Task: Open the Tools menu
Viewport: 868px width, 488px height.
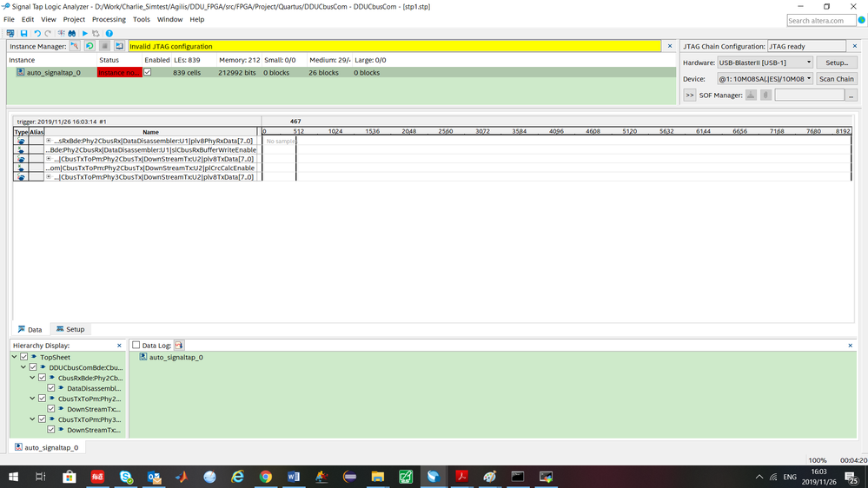Action: pyautogui.click(x=141, y=19)
